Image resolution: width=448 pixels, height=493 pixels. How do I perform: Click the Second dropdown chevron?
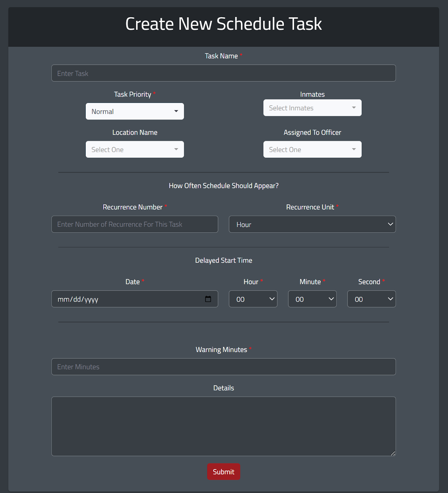tap(390, 299)
